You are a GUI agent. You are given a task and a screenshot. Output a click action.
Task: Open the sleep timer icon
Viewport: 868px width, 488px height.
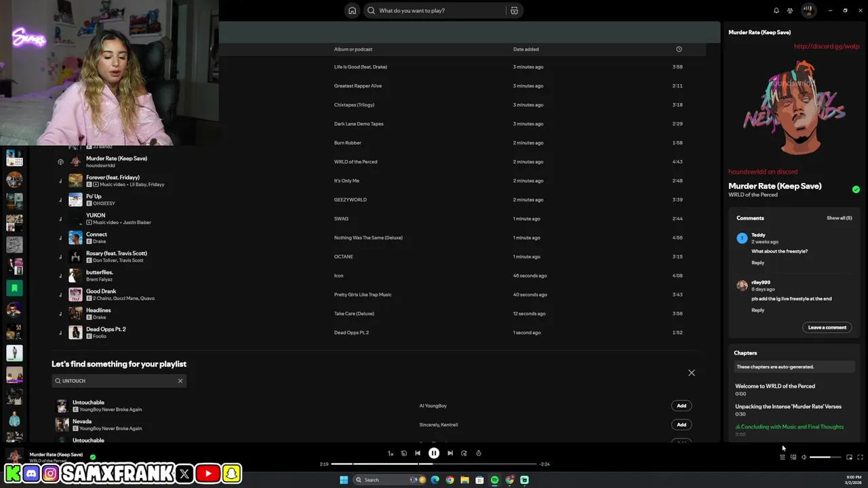tap(479, 453)
